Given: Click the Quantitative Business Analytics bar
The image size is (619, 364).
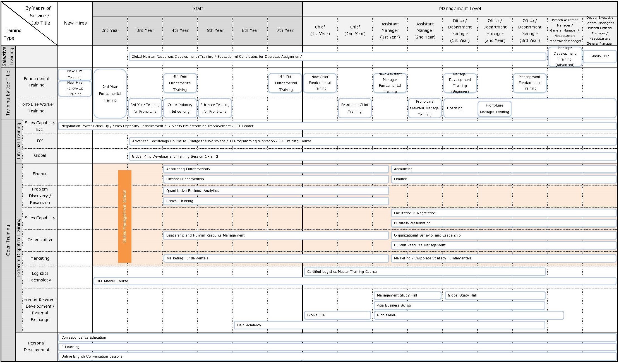Looking at the screenshot, I should point(276,191).
